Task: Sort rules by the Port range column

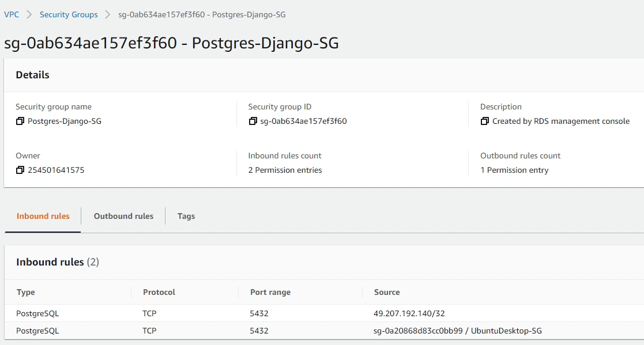Action: pos(270,292)
